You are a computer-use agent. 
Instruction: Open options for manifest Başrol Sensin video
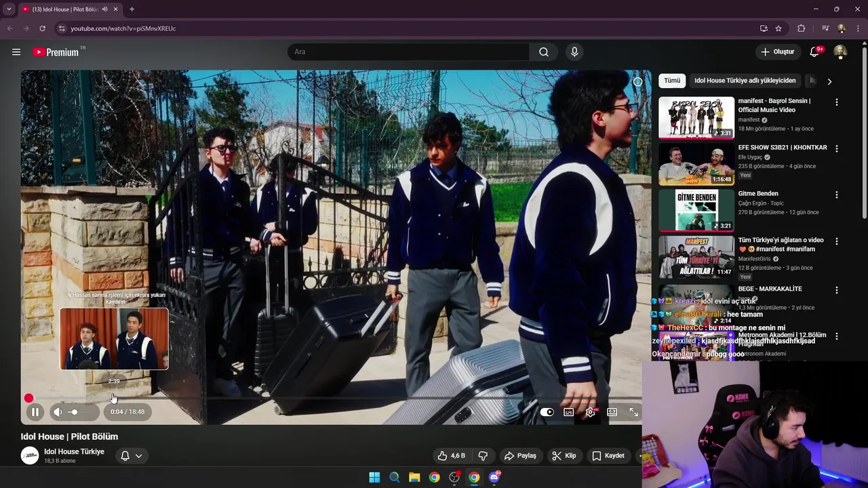pos(836,102)
